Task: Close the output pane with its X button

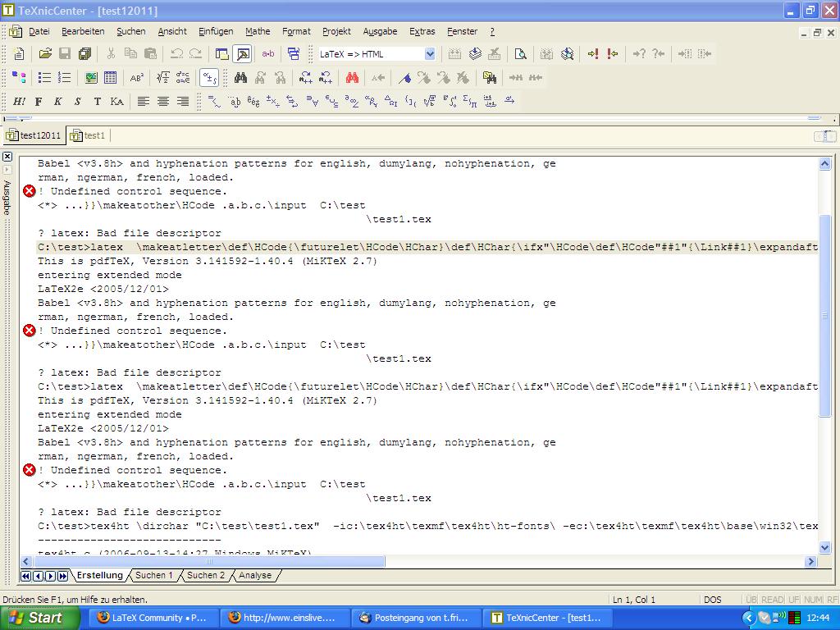Action: pyautogui.click(x=7, y=157)
